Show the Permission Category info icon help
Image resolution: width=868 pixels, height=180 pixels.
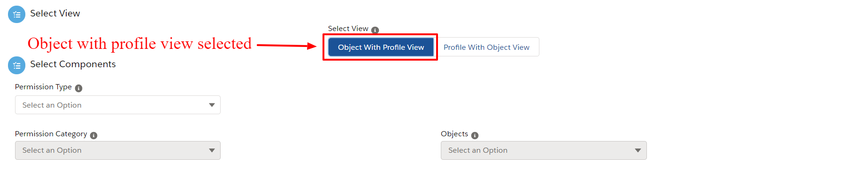pyautogui.click(x=94, y=135)
